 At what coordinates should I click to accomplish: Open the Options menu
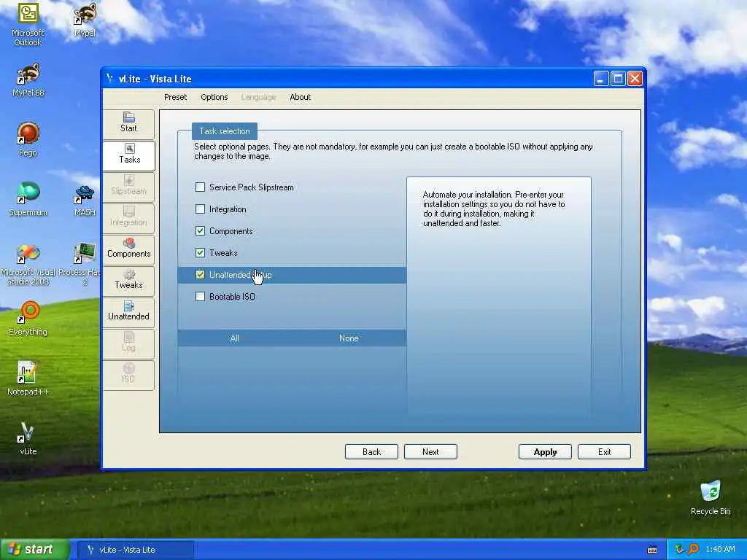(214, 97)
